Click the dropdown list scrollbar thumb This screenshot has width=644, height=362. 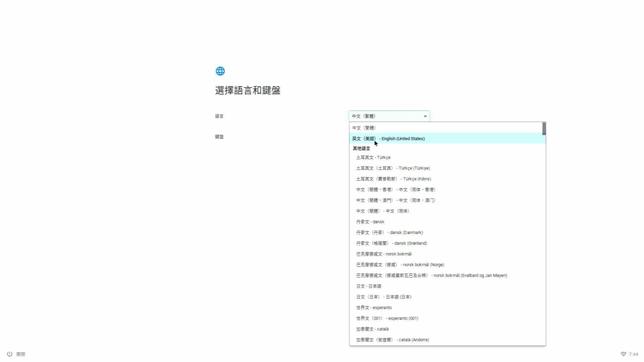[x=544, y=129]
